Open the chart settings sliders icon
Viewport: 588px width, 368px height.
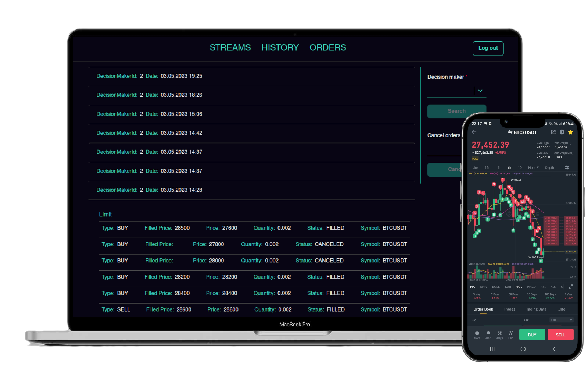(567, 167)
